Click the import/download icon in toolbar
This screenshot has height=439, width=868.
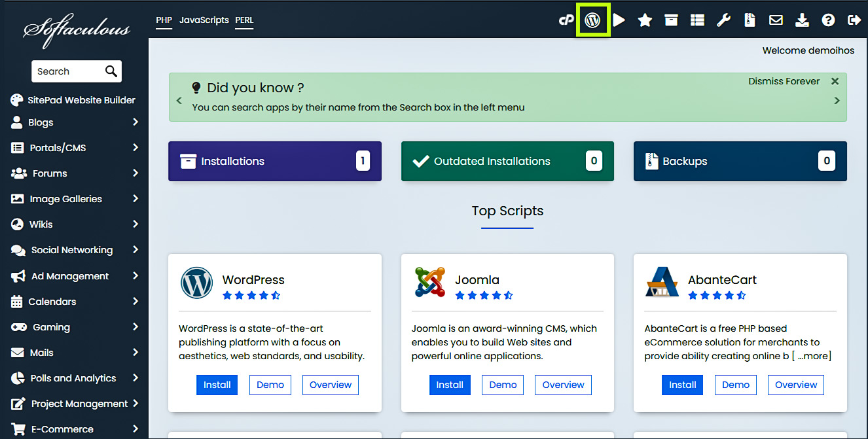tap(802, 20)
